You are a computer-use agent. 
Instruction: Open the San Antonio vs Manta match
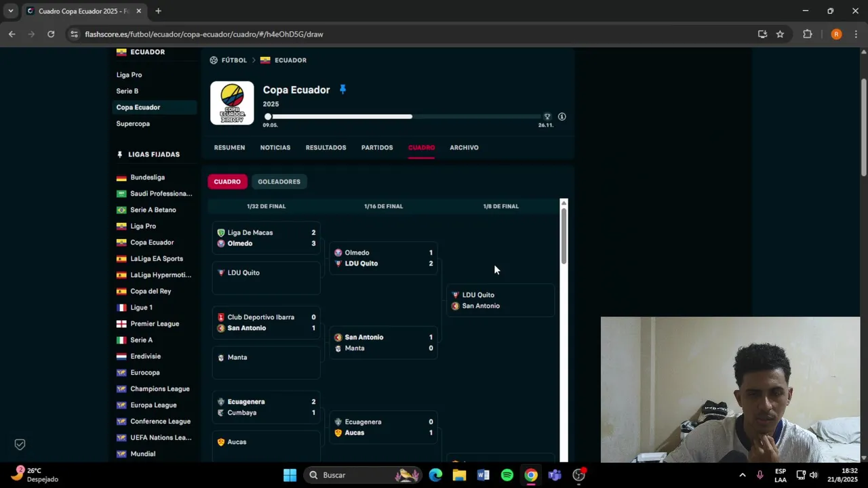click(384, 342)
